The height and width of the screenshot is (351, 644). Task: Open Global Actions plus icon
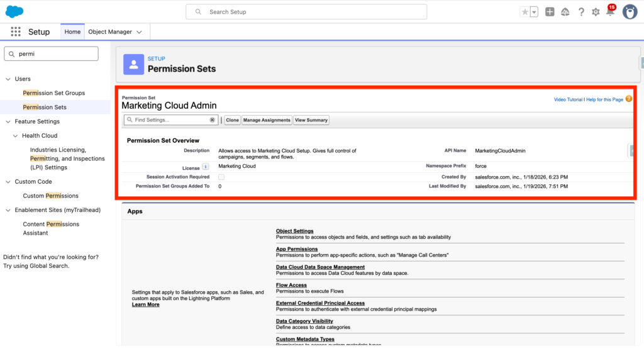(x=550, y=12)
